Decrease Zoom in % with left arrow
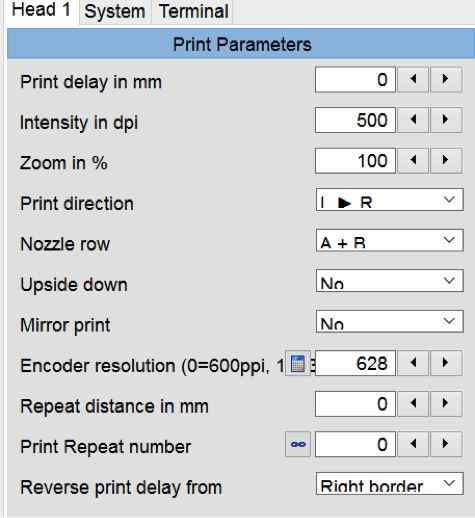Viewport: 475px width, 518px height. [413, 160]
